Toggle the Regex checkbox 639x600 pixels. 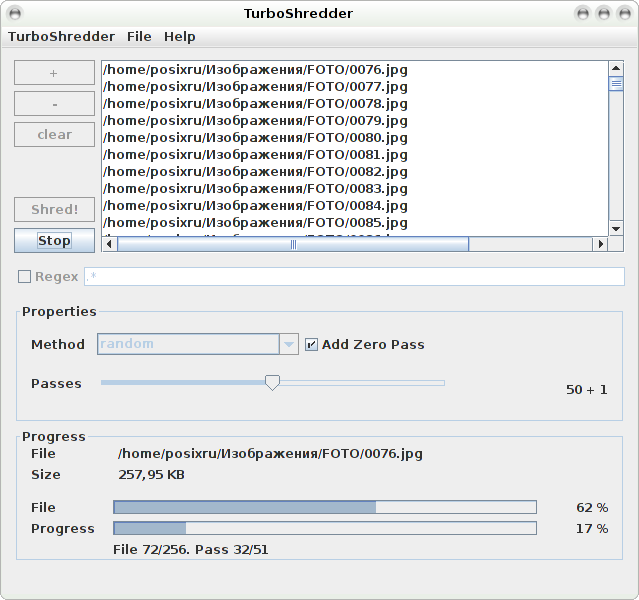[x=24, y=276]
